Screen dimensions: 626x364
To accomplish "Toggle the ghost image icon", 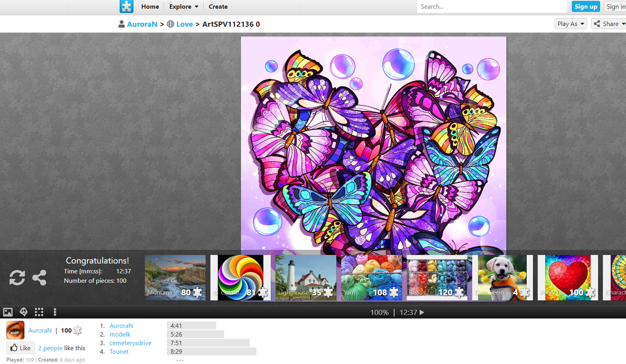I will pyautogui.click(x=23, y=312).
